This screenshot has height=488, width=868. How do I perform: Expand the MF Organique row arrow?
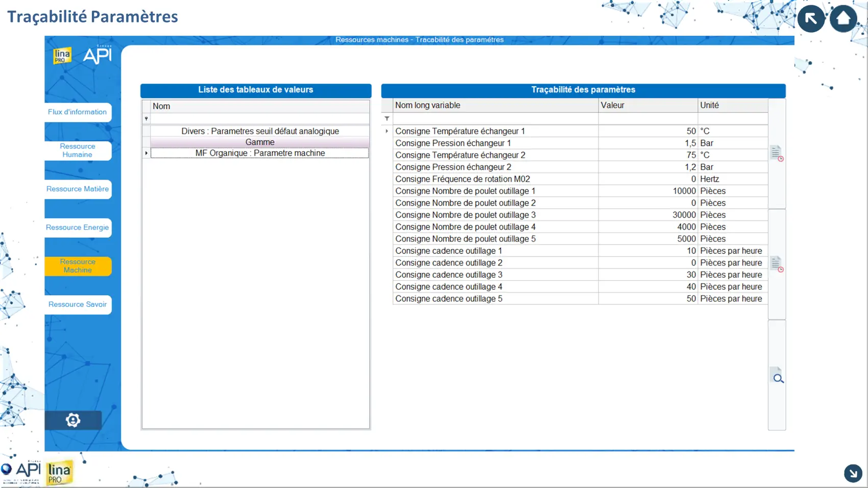point(147,153)
